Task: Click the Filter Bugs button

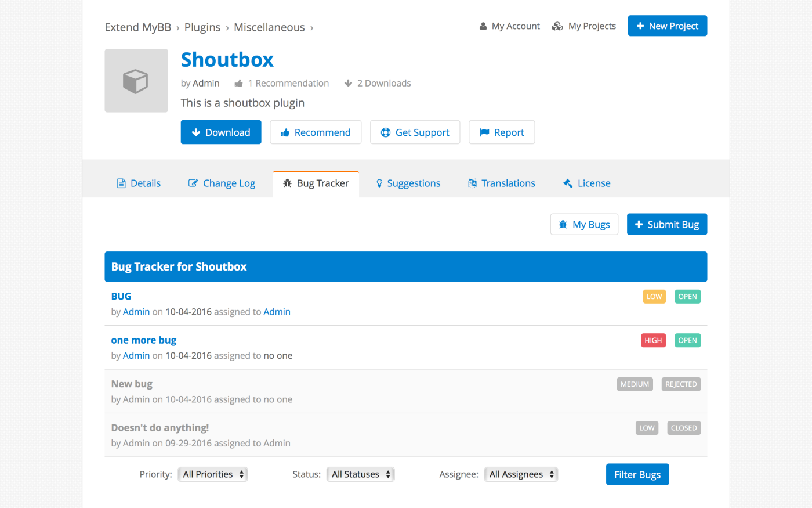Action: (x=637, y=474)
